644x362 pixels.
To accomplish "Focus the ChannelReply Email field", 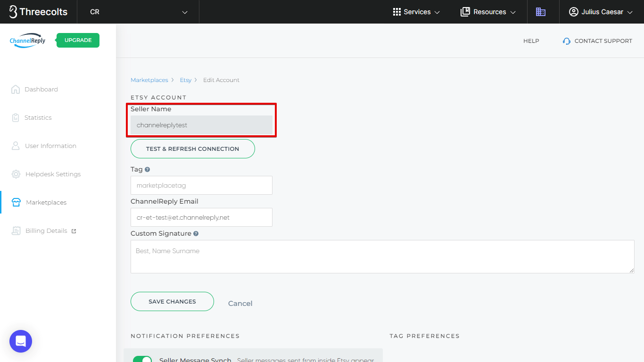I will [x=201, y=217].
